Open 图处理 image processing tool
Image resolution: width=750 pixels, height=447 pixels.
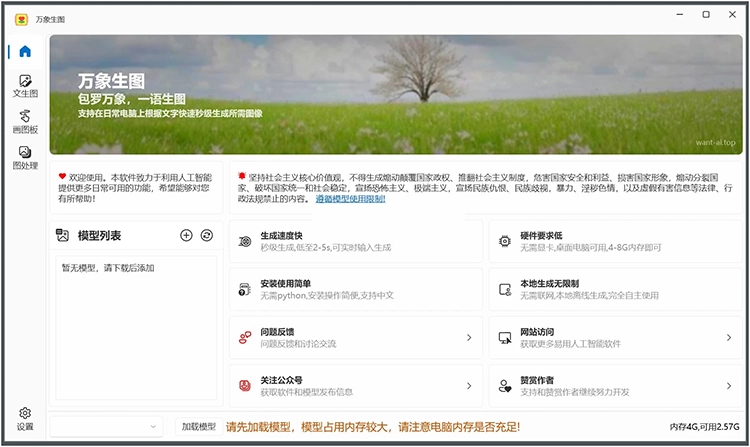(25, 157)
